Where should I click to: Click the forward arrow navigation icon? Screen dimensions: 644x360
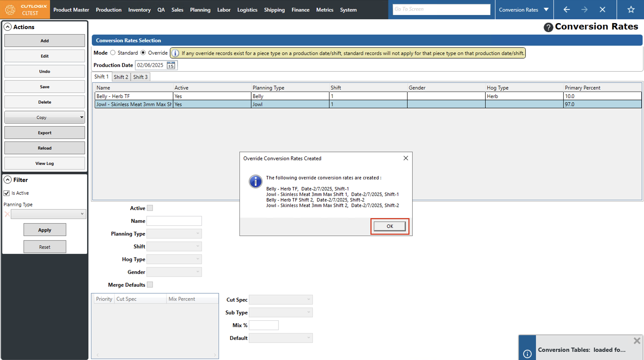coord(584,10)
